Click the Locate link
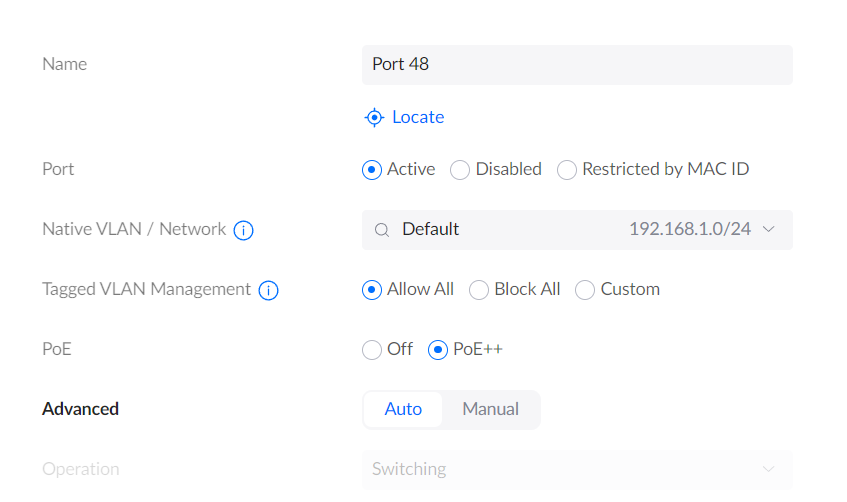Viewport: 847px width, 502px height. pyautogui.click(x=418, y=117)
